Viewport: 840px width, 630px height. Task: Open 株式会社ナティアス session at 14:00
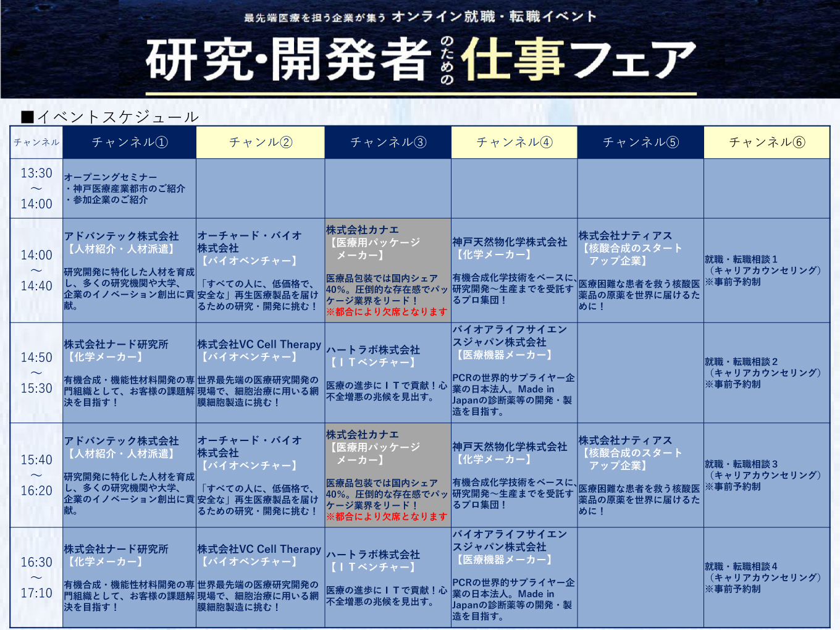coord(640,270)
